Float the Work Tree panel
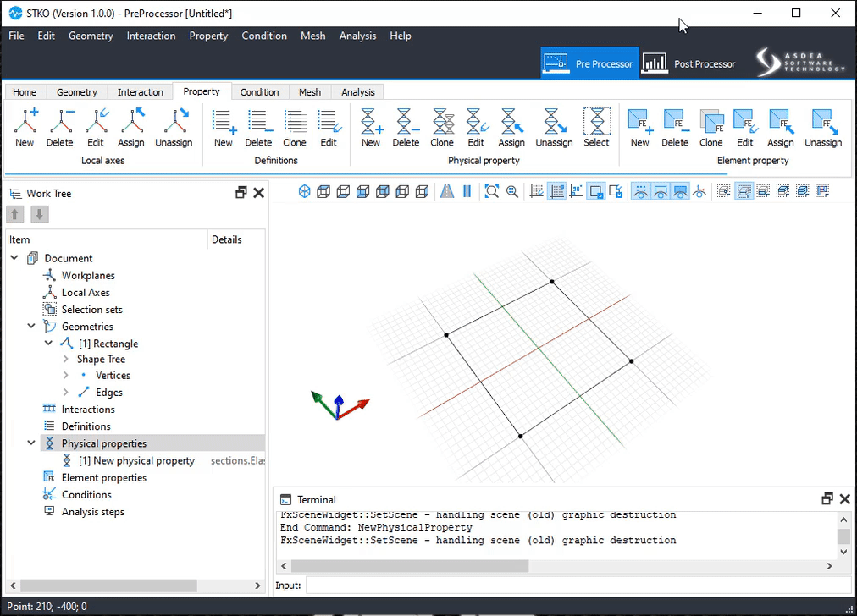The image size is (857, 616). coord(241,193)
